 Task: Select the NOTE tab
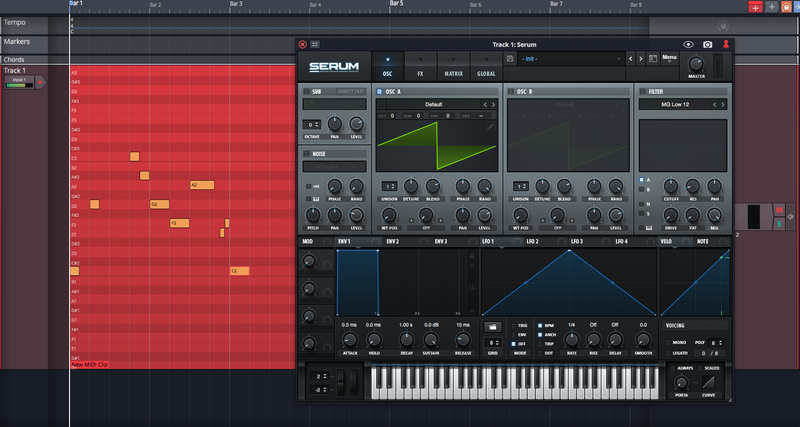pos(713,241)
